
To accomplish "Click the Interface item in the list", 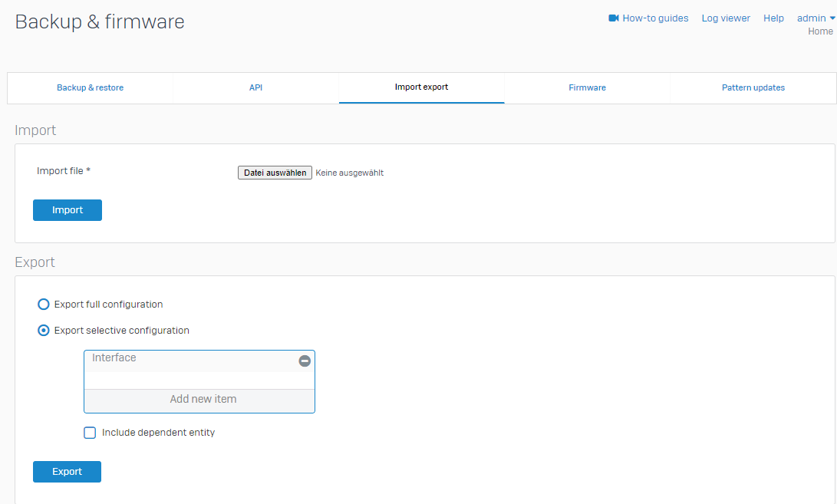I will click(114, 358).
